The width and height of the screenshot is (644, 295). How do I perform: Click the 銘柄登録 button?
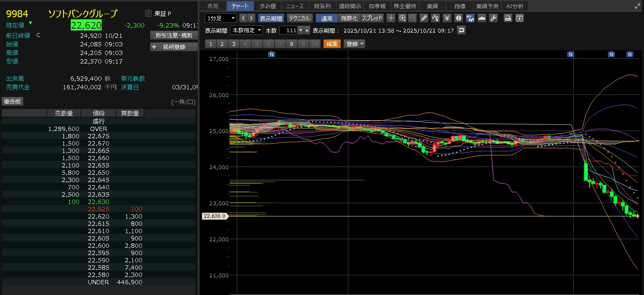tap(174, 47)
